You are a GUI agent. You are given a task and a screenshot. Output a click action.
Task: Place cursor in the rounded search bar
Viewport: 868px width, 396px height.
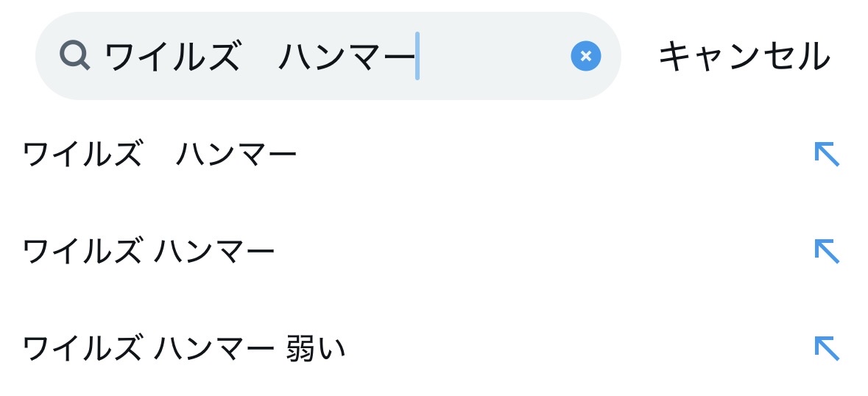pos(328,56)
